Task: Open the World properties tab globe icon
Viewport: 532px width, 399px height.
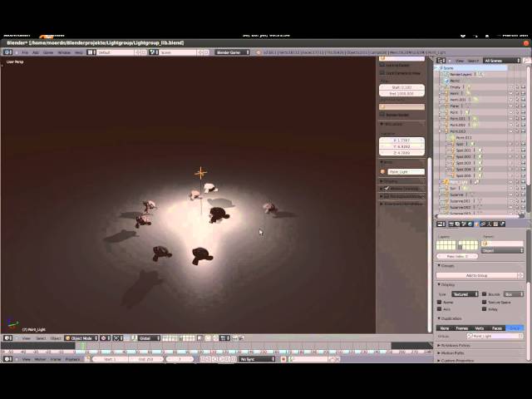Action: pos(470,224)
